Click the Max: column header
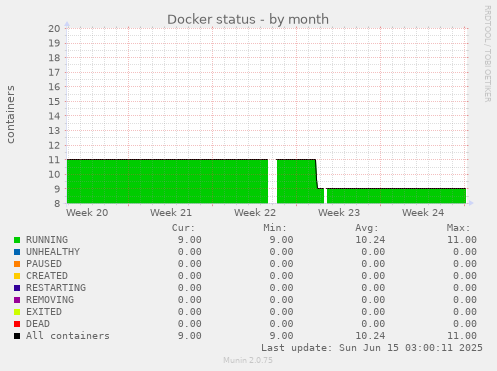Image resolution: width=497 pixels, height=371 pixels. coord(458,228)
